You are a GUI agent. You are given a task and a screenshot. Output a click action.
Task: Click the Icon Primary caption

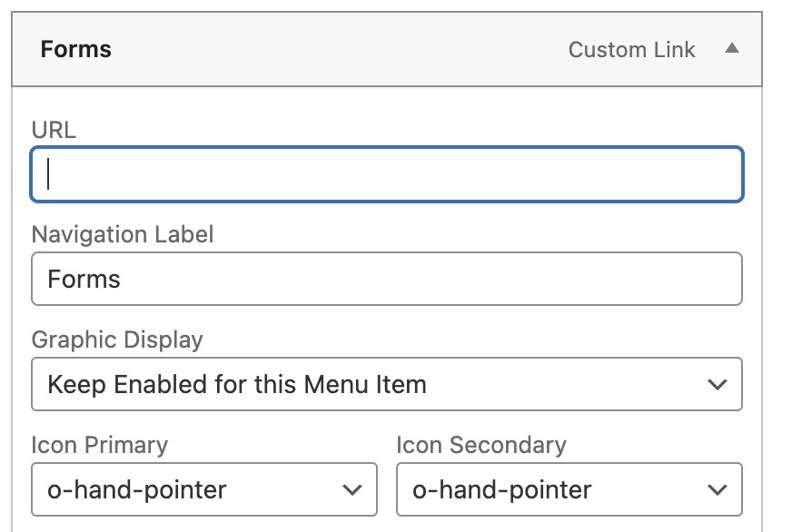click(100, 445)
